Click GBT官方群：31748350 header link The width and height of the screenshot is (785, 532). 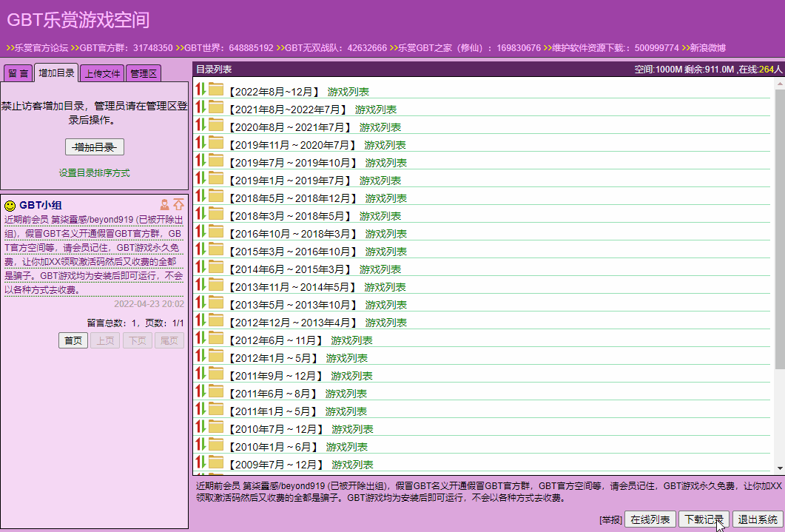[x=127, y=48]
